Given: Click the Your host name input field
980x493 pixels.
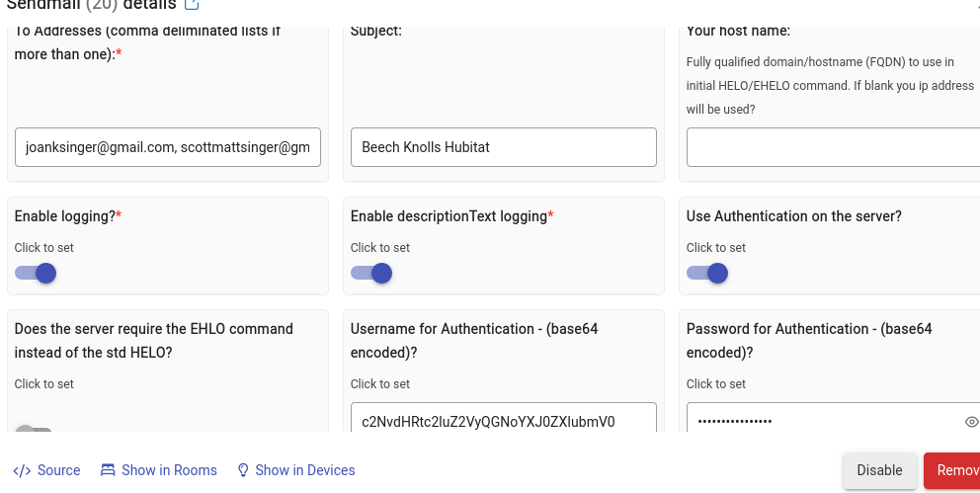Looking at the screenshot, I should [x=833, y=147].
